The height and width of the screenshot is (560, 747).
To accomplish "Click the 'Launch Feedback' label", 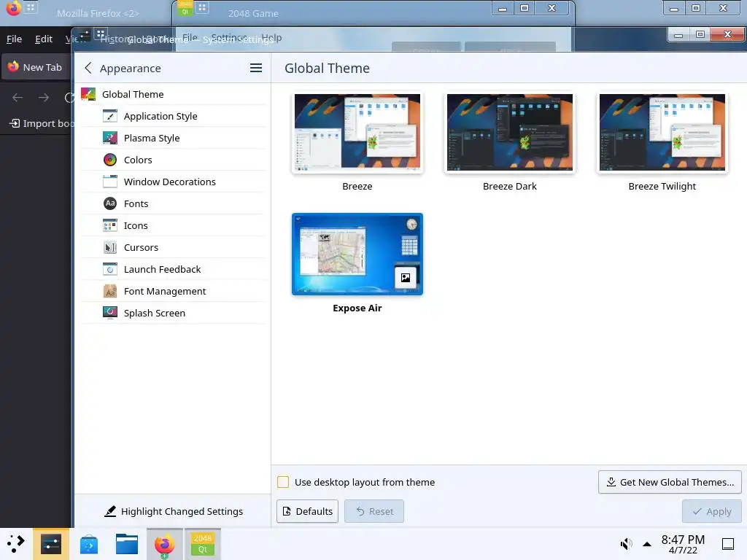I will click(163, 270).
